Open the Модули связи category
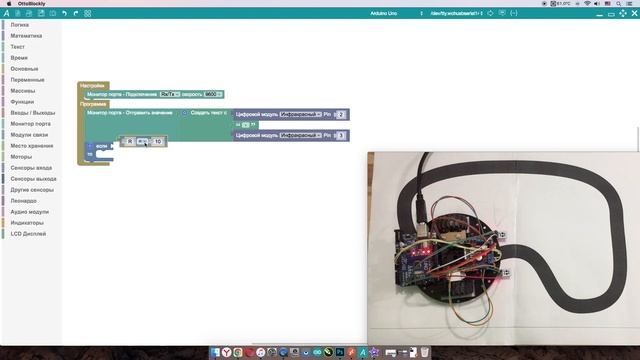This screenshot has width=640, height=360. (29, 135)
